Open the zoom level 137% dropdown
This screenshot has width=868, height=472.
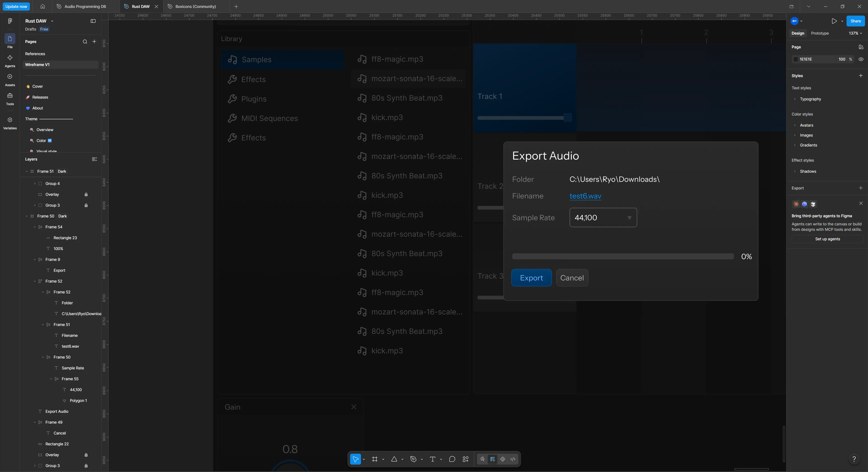coord(855,33)
